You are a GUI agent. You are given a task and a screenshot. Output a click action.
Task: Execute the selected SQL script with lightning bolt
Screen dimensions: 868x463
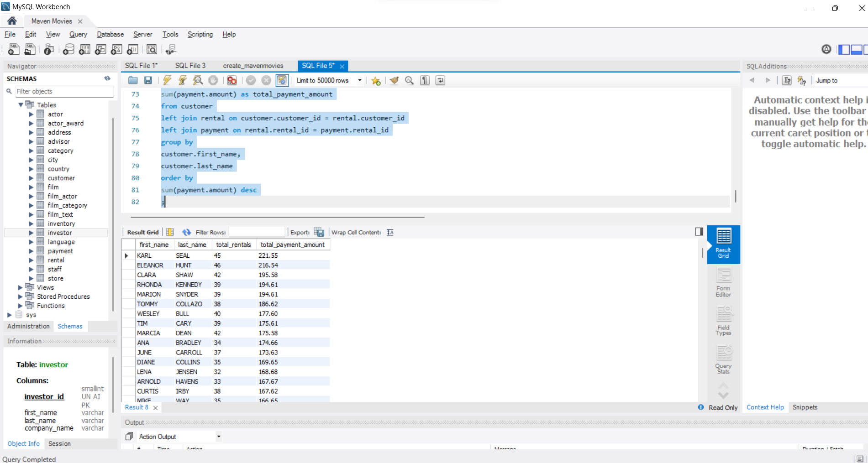point(167,80)
